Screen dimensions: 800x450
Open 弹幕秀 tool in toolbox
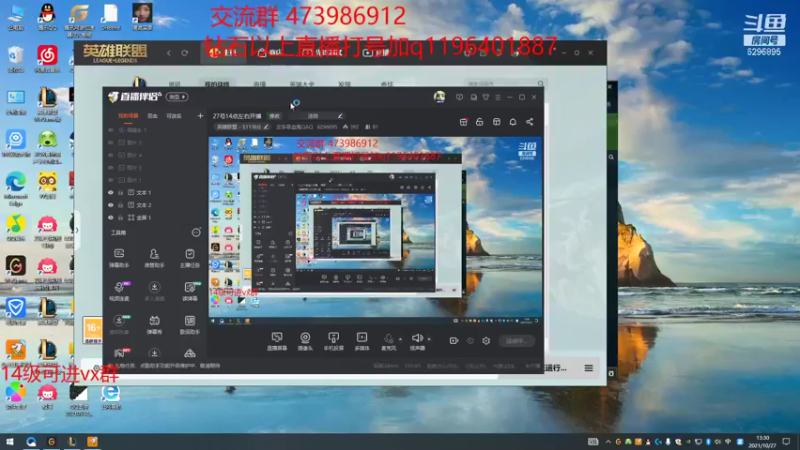click(154, 324)
